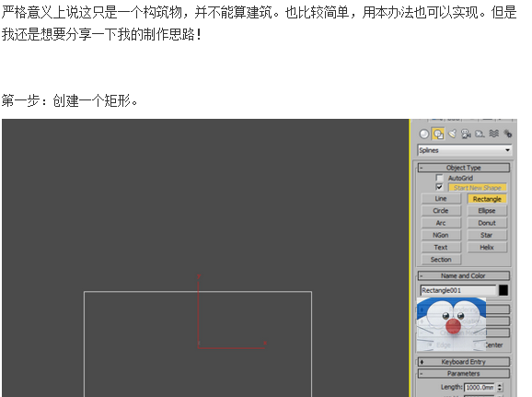The width and height of the screenshot is (532, 397).
Task: Collapse the Parameters rollout
Action: [x=464, y=374]
